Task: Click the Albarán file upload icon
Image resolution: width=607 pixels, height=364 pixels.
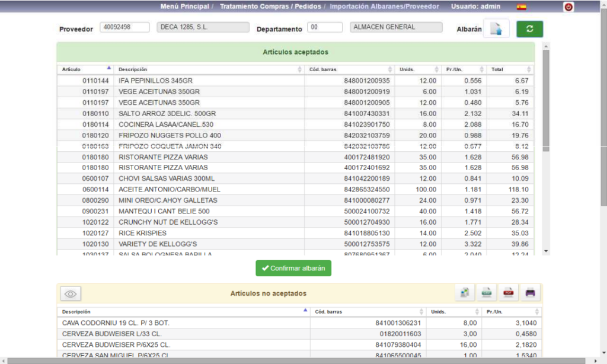Action: 496,29
